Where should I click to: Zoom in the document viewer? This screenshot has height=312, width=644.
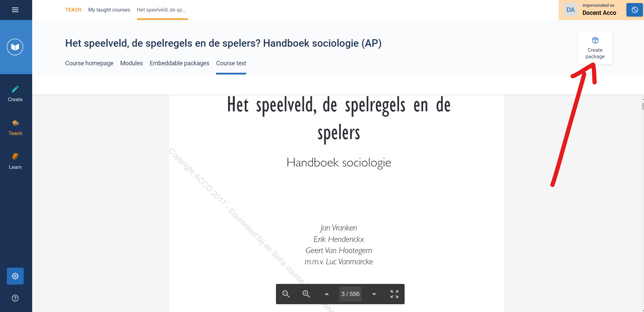click(x=306, y=294)
